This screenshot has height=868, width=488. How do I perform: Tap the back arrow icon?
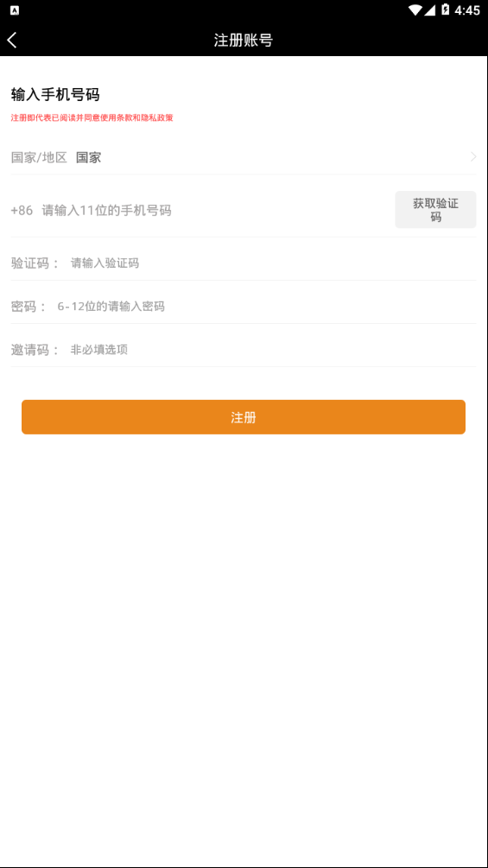pos(12,40)
